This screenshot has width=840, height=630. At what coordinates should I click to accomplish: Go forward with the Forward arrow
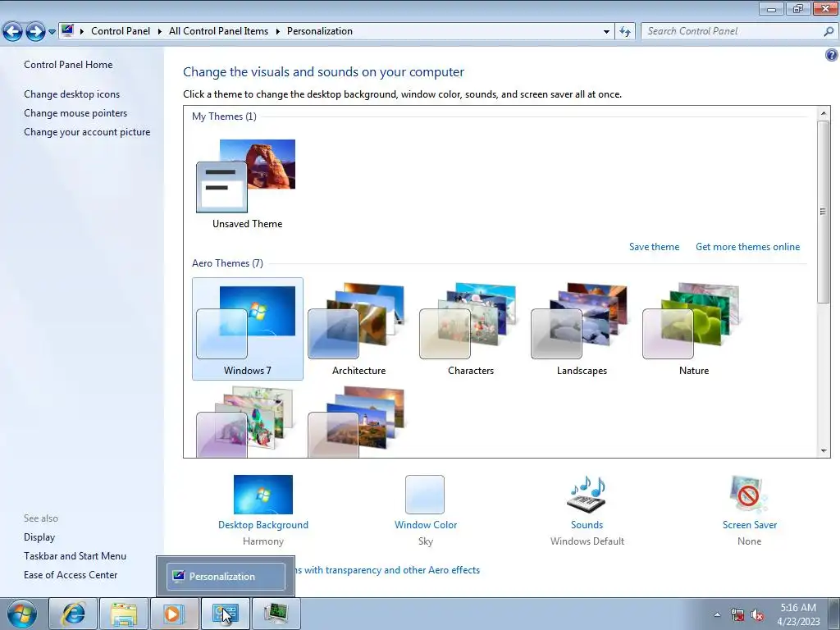pyautogui.click(x=35, y=32)
